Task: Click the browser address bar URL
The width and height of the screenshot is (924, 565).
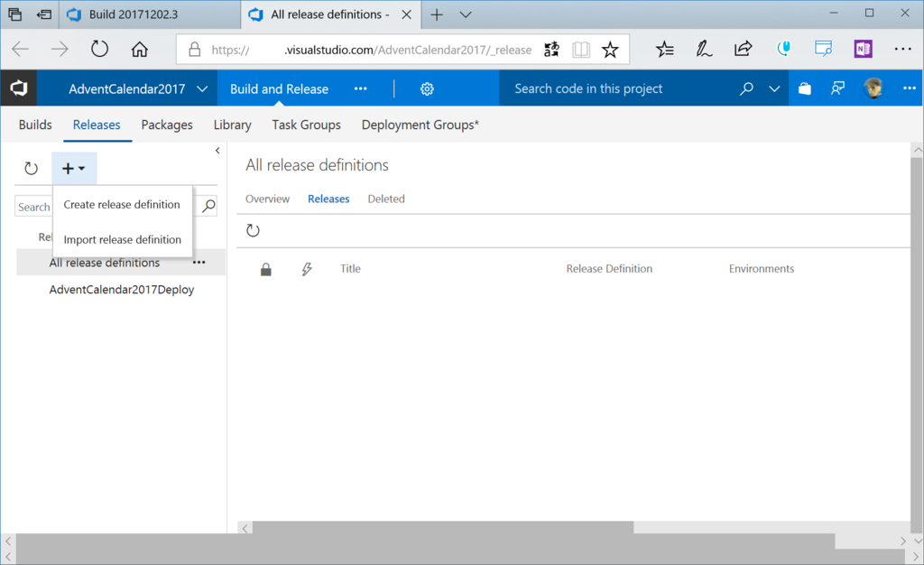Action: (371, 50)
